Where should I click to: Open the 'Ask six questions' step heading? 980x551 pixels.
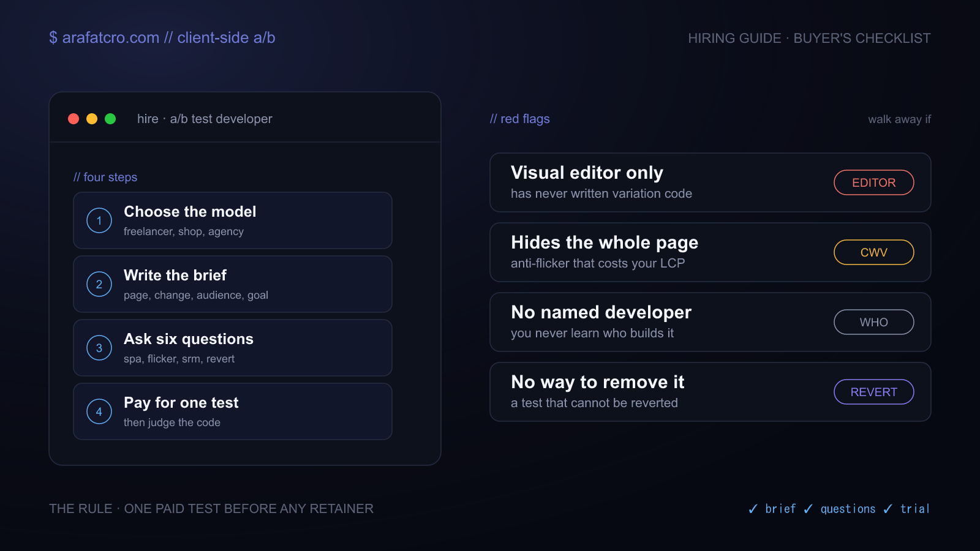point(189,339)
